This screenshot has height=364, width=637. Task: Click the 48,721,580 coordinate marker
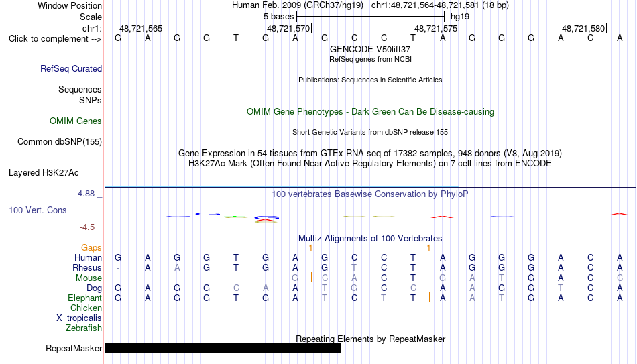[583, 28]
